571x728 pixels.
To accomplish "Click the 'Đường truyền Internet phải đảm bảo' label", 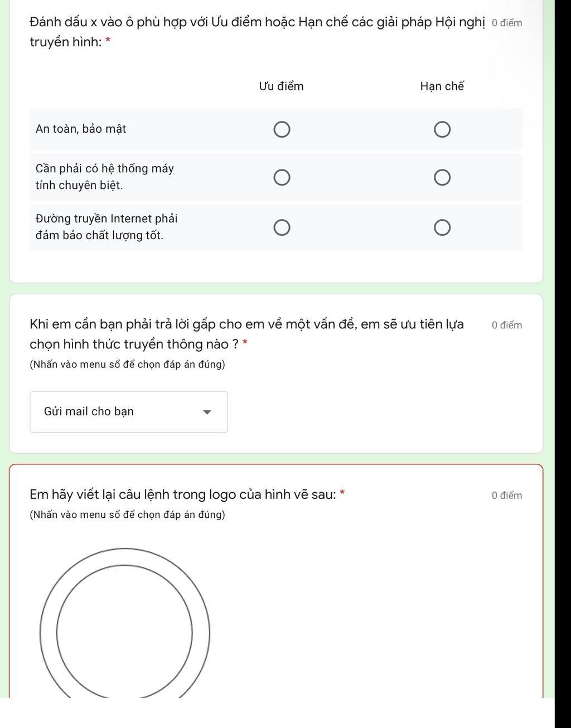I will 107,227.
